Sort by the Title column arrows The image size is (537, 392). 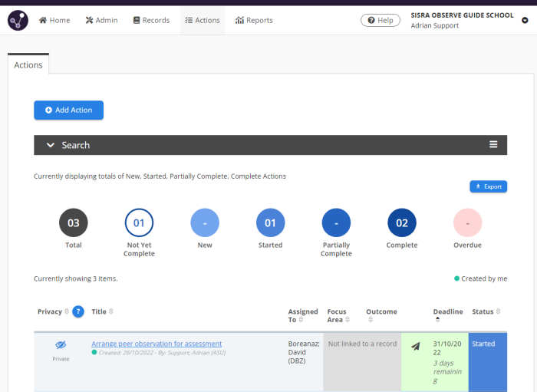click(x=111, y=311)
